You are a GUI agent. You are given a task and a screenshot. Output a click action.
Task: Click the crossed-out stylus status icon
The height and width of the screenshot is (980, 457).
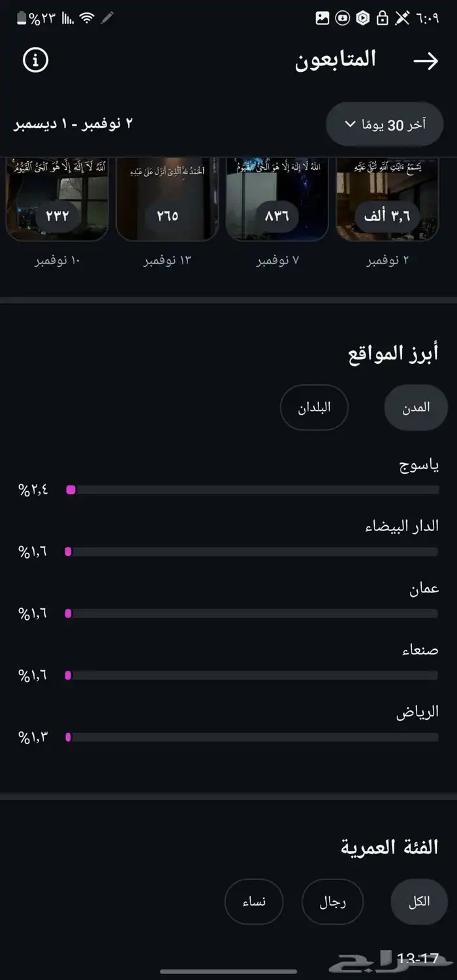click(x=401, y=18)
